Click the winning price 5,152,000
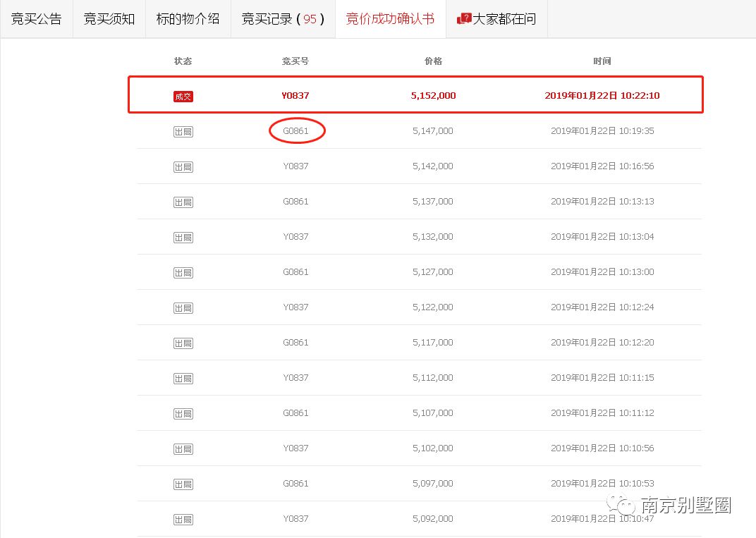Screen dimensions: 756x538 pos(432,97)
